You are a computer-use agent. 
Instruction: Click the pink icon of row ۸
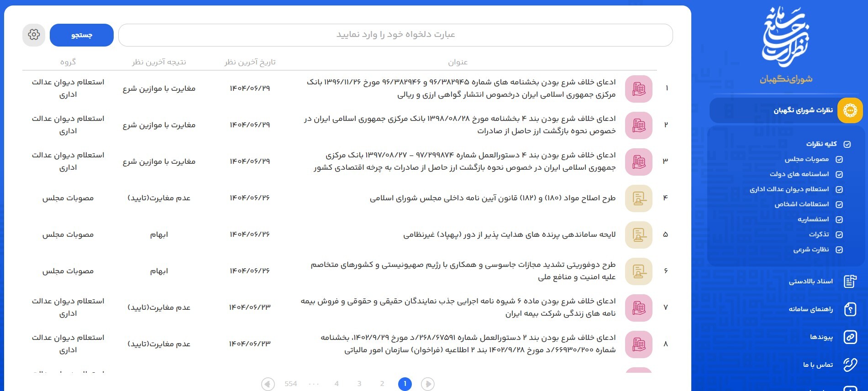click(639, 344)
